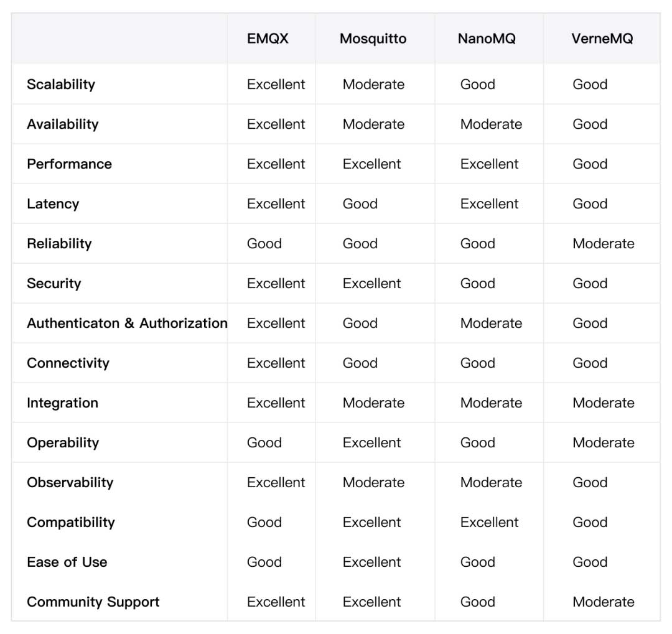Select the NanoMQ column header

(487, 39)
